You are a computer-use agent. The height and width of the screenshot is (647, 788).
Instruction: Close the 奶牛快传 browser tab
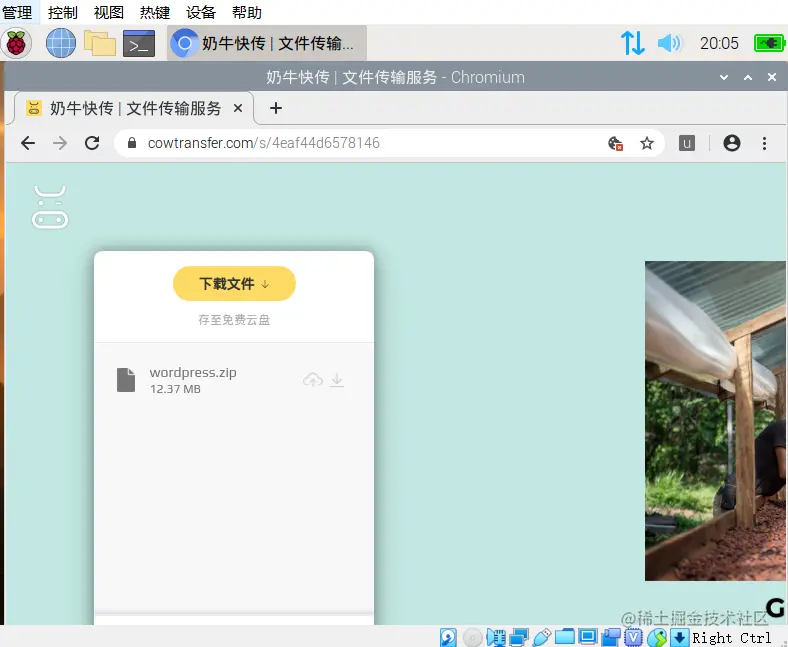[238, 108]
